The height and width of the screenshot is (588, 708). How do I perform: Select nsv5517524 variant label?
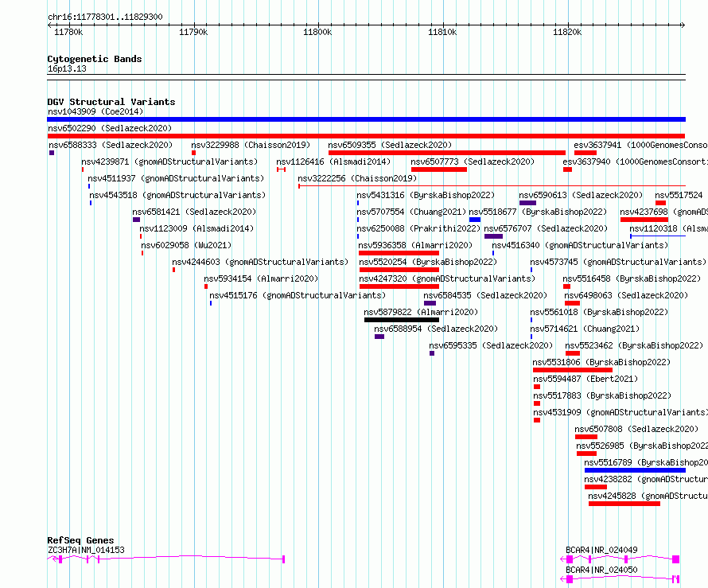click(x=679, y=195)
